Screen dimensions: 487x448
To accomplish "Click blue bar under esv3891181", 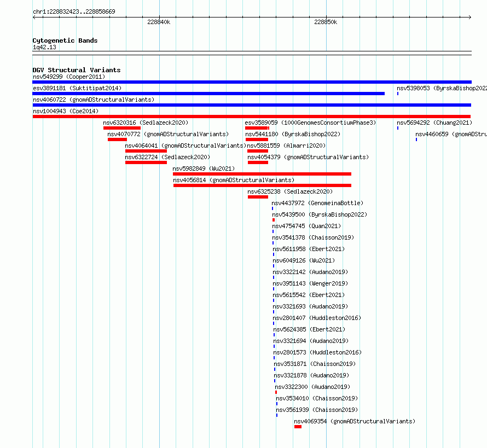I will coord(208,94).
